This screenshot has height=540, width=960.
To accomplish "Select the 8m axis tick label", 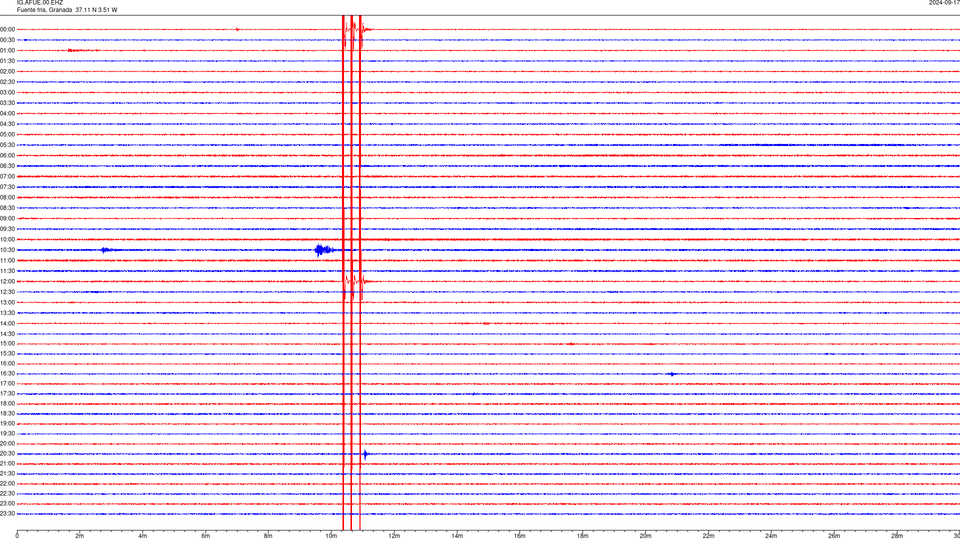I will coord(268,536).
